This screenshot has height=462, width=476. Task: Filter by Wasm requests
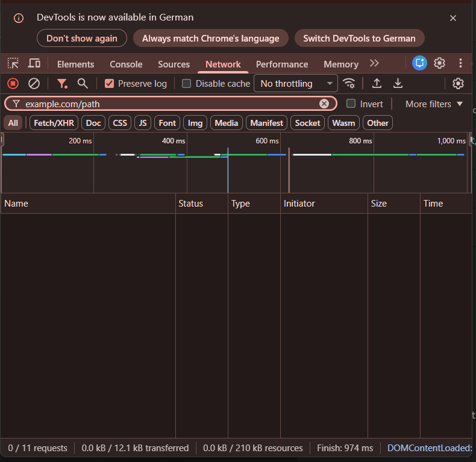click(x=343, y=123)
